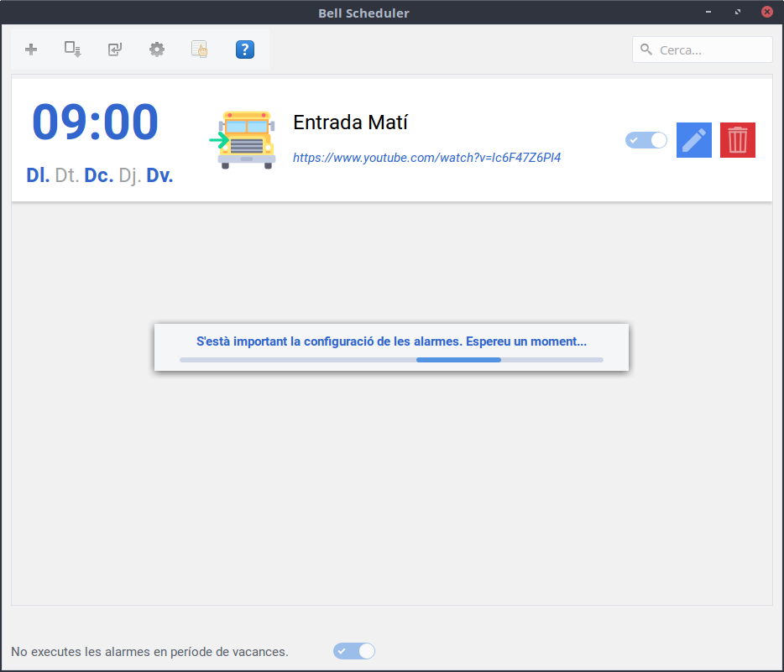Open help with the blue question mark

(x=244, y=49)
